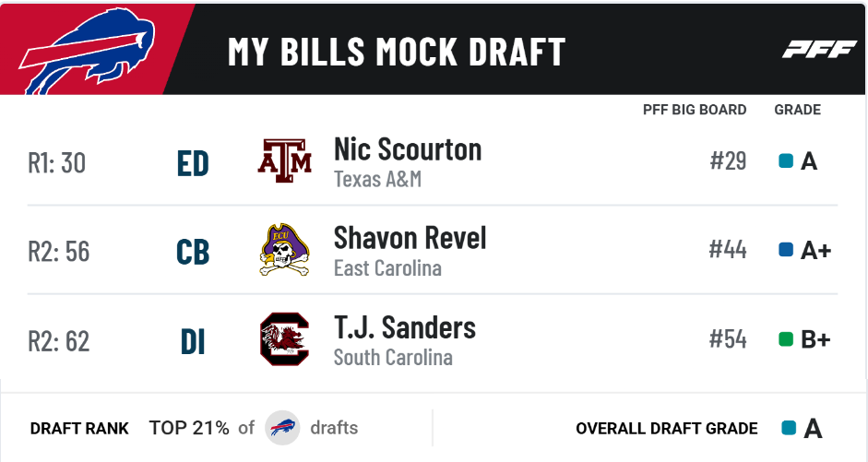Click the green grade square beside B+
Viewport: 868px width, 462px height.
point(786,338)
